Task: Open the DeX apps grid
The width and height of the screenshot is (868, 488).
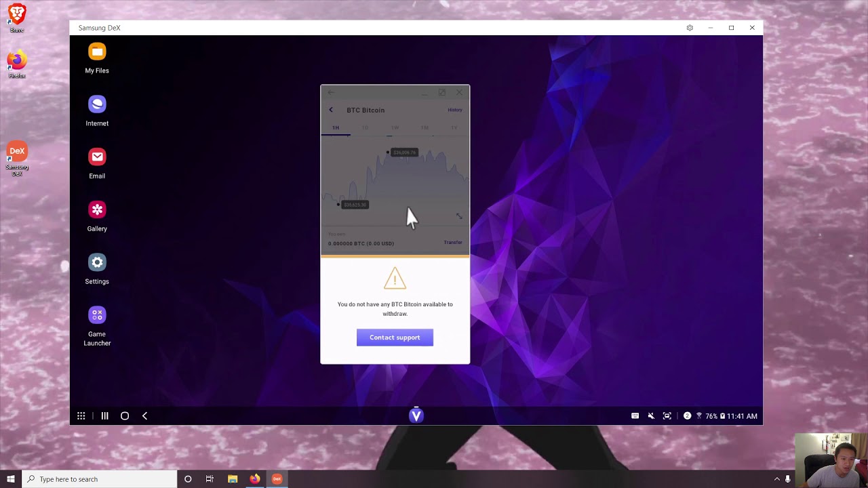Action: (x=81, y=416)
